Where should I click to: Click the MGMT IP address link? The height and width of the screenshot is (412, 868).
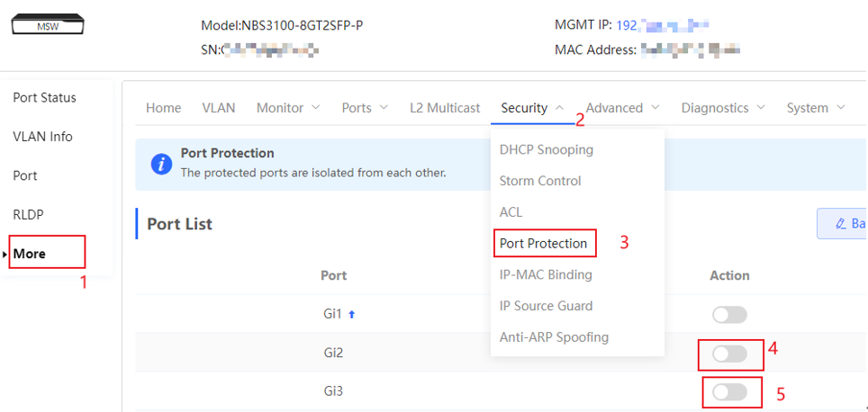coord(663,25)
